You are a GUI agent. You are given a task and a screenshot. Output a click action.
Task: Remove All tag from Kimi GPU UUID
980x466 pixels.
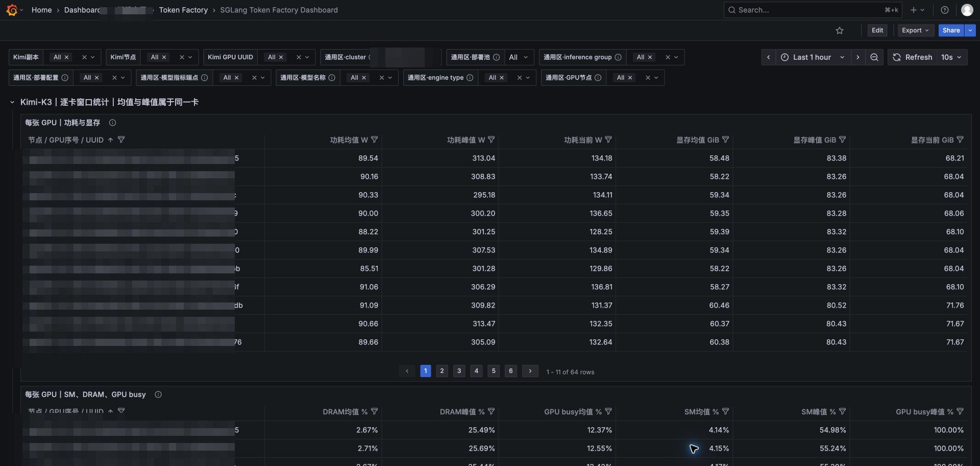point(281,57)
